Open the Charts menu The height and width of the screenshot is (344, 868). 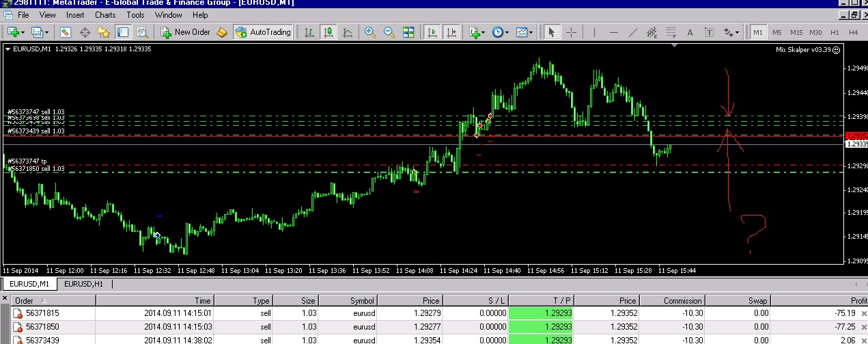click(105, 14)
